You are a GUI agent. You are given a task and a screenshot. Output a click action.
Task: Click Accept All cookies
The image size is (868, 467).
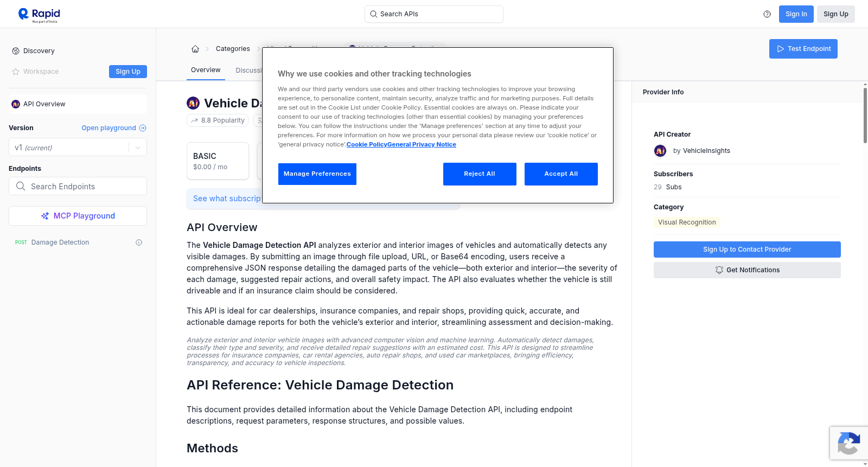coord(561,174)
